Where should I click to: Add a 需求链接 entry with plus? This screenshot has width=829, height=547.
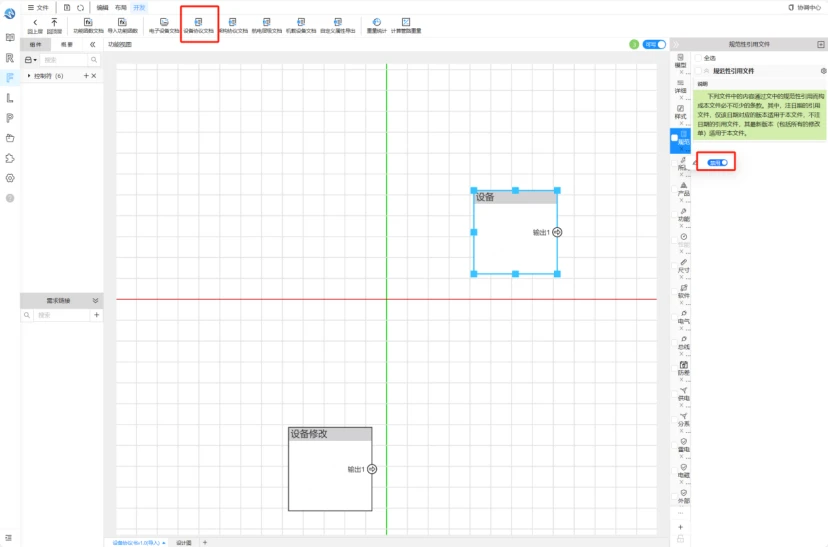tap(96, 315)
